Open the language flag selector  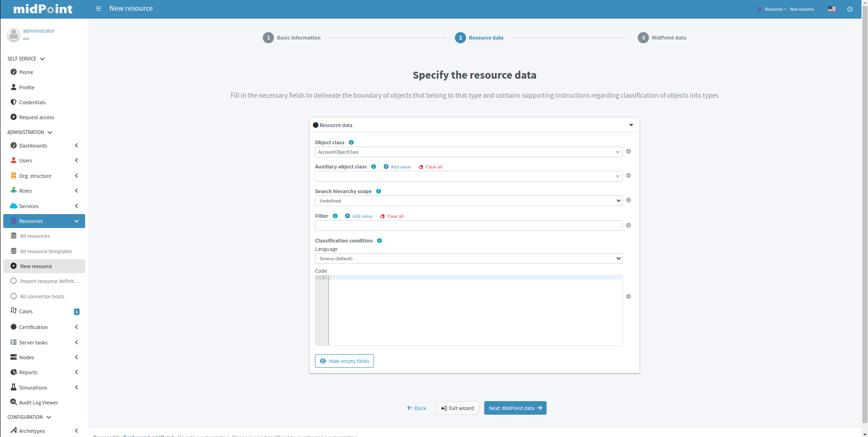pyautogui.click(x=831, y=9)
